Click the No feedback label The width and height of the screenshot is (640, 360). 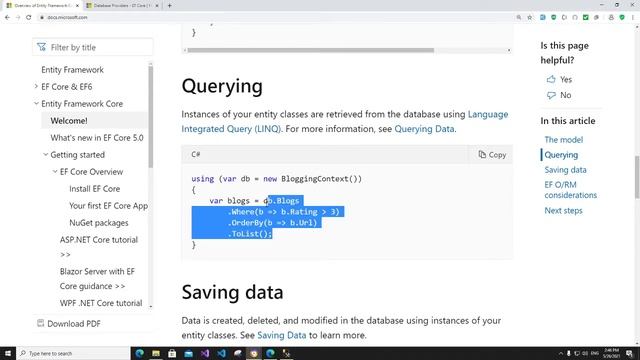[x=565, y=95]
